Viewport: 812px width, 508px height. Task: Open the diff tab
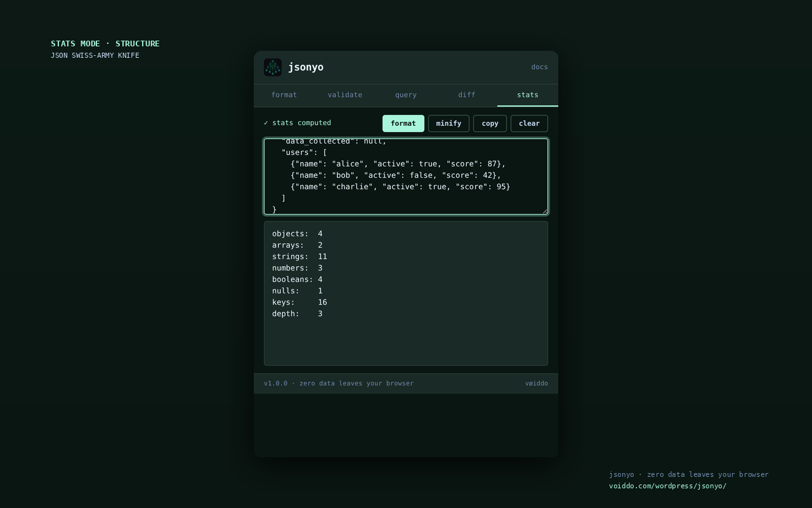click(467, 95)
